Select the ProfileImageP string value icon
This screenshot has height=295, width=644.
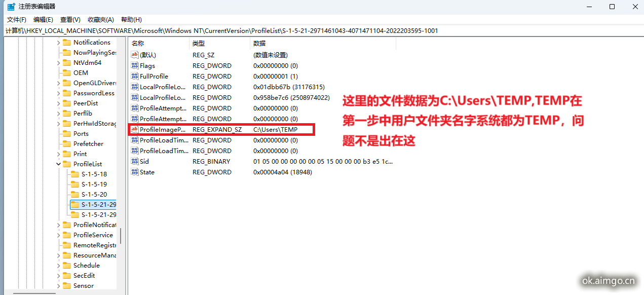[135, 129]
